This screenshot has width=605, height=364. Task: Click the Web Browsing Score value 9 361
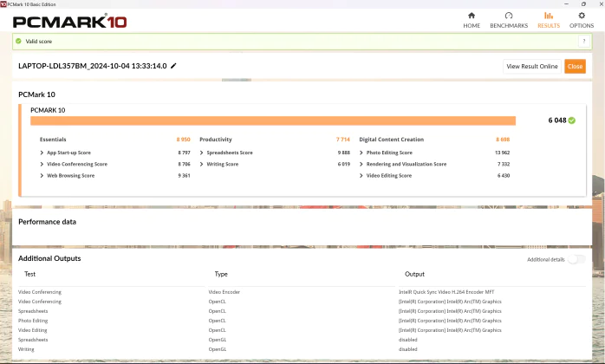tap(184, 175)
